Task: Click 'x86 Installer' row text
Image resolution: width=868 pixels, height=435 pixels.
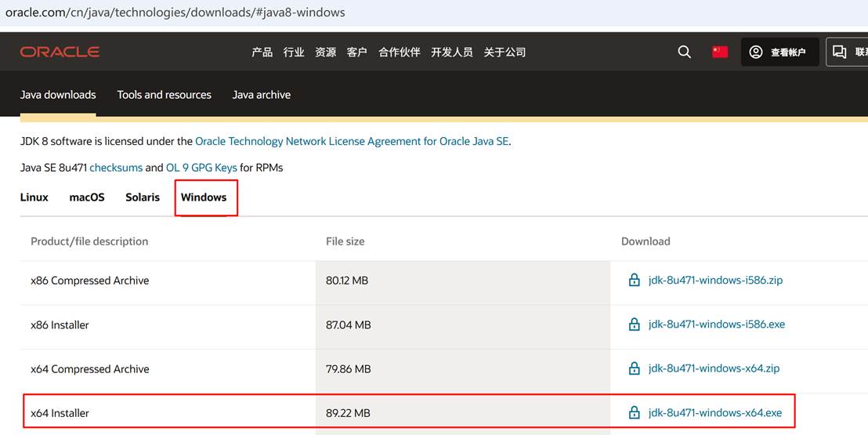Action: tap(60, 324)
